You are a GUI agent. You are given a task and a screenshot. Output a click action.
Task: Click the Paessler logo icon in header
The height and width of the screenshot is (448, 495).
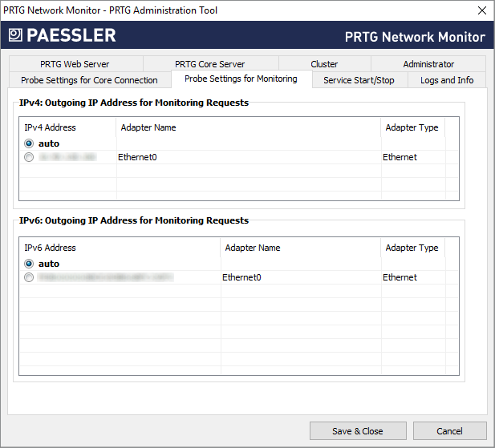click(x=15, y=35)
